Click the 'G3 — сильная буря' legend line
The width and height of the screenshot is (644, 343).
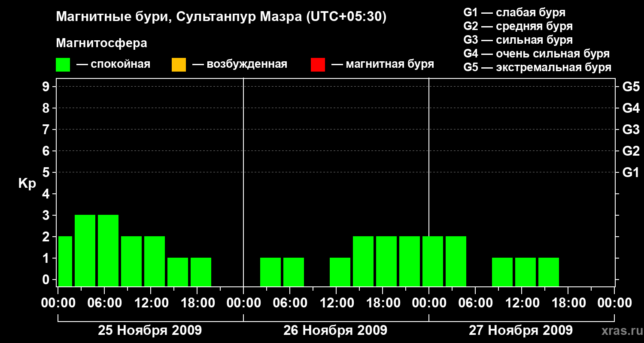pos(518,40)
